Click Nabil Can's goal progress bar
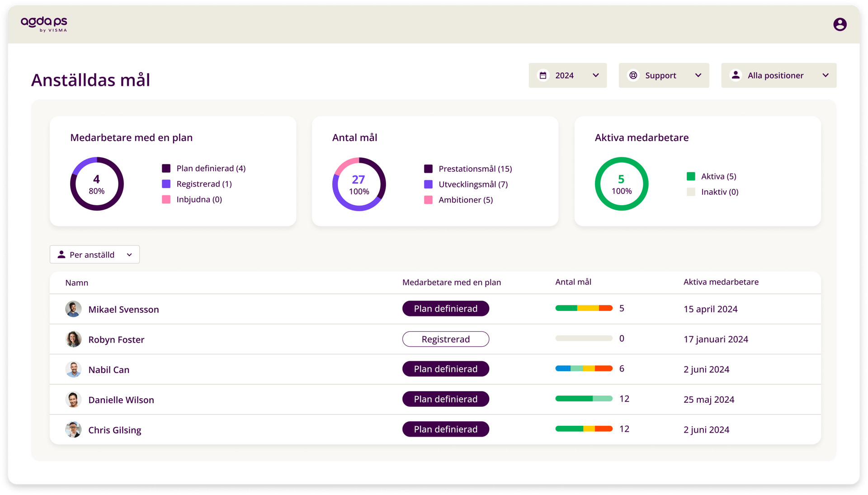The image size is (868, 495). point(583,368)
